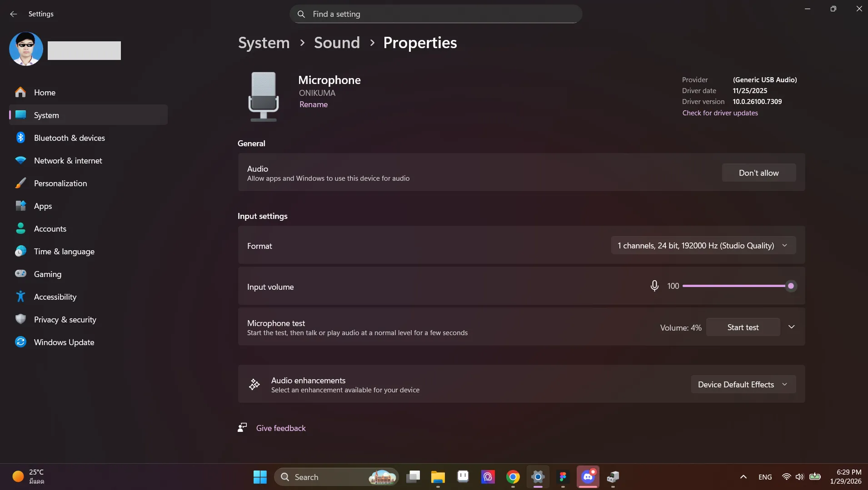Click the Audio enhancements sparkle icon
Screen dimensions: 868x490
[254, 385]
